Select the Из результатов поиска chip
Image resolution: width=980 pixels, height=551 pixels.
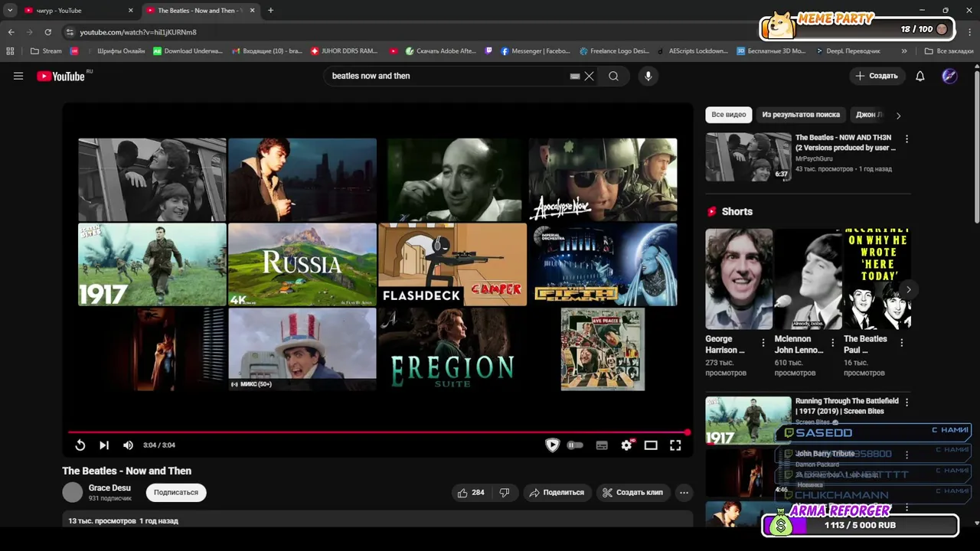801,115
